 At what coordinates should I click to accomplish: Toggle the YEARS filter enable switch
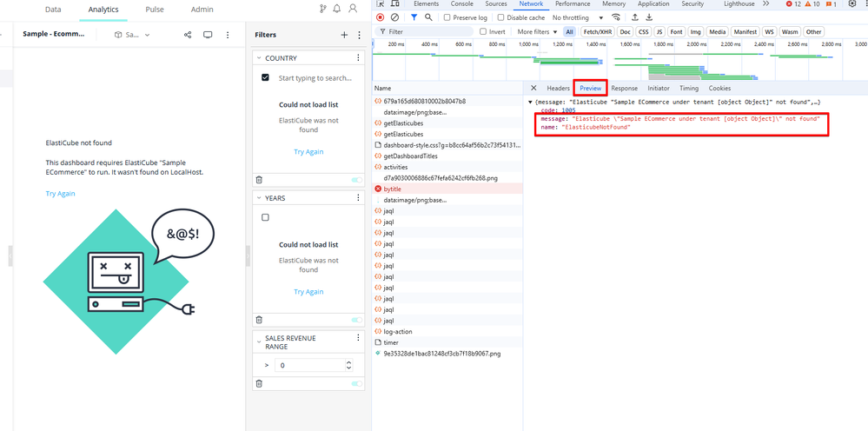(356, 320)
